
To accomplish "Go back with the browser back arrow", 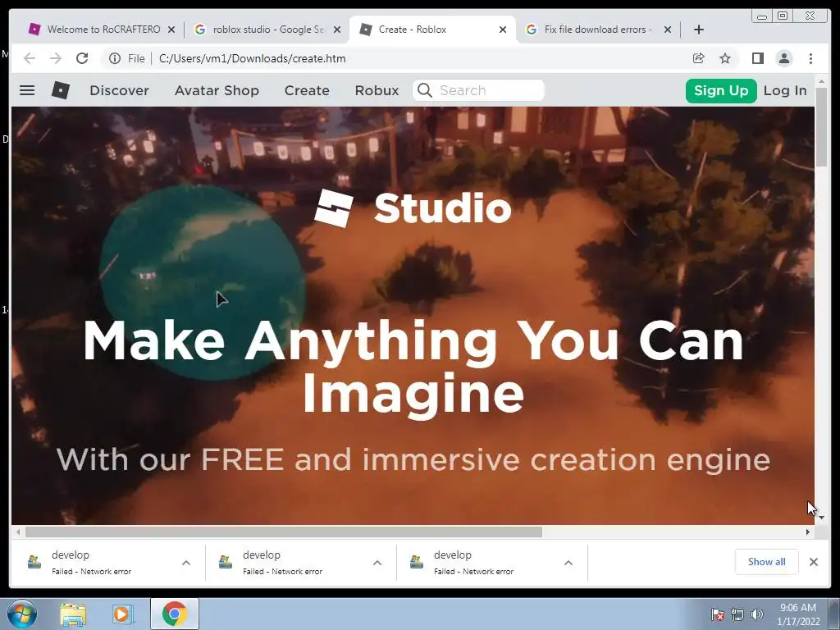I will [30, 58].
